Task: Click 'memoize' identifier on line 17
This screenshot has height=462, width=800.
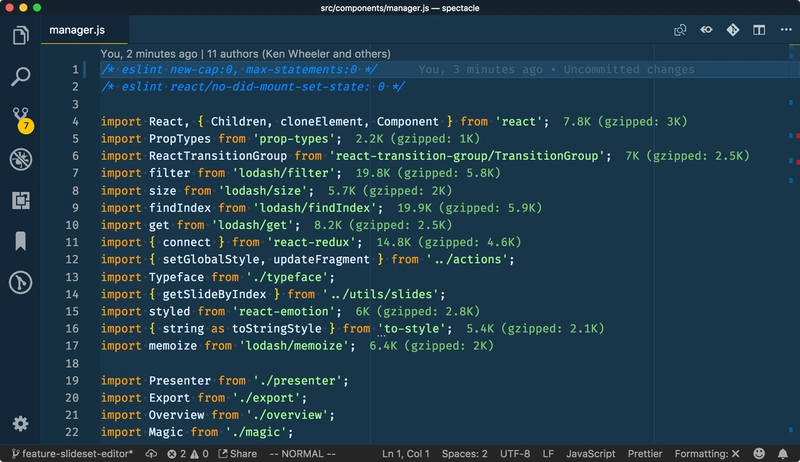Action: click(172, 346)
